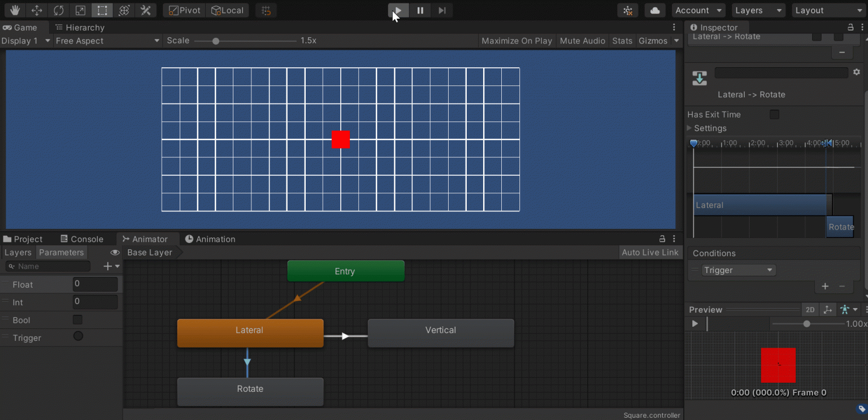This screenshot has width=868, height=420.
Task: Click the Pause button
Action: [420, 10]
